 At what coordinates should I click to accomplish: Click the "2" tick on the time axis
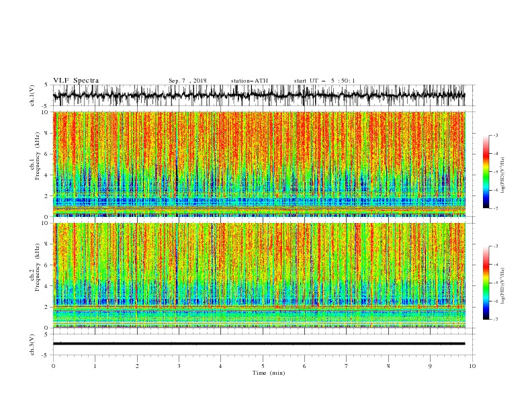pos(137,366)
